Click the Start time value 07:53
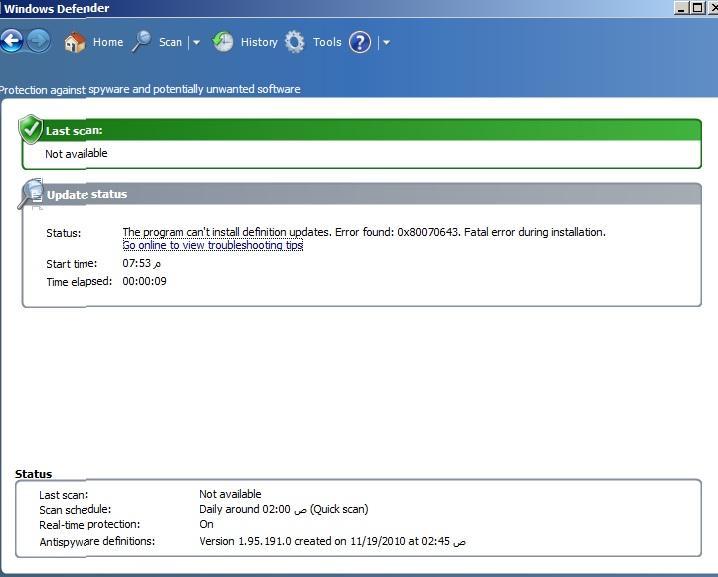This screenshot has height=577, width=718. coord(141,263)
